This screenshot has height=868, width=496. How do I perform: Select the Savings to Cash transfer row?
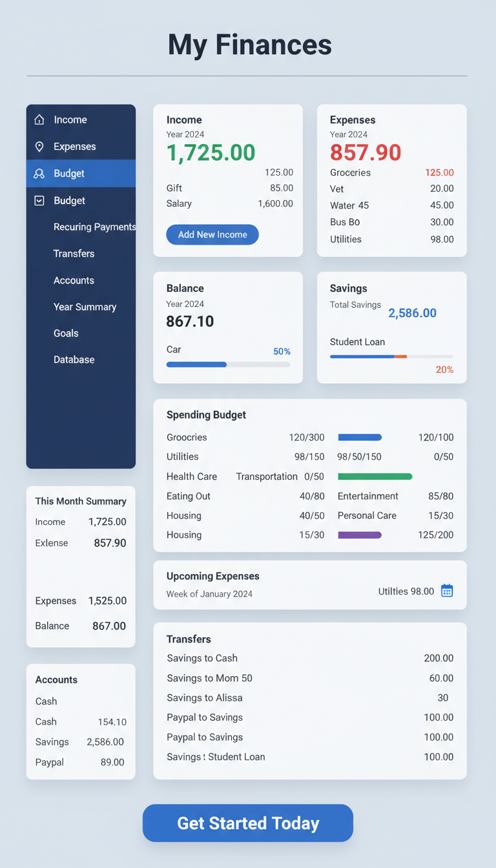click(x=310, y=658)
